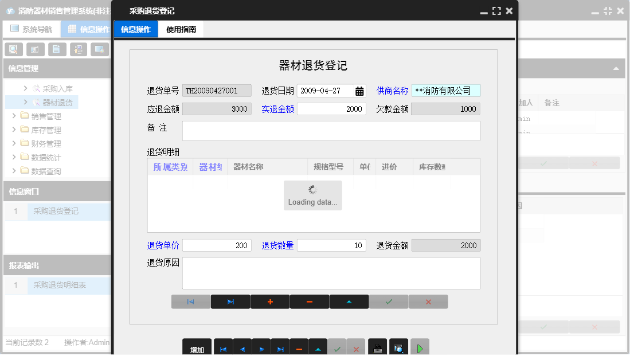This screenshot has height=364, width=630.
Task: Open print preview from the bottom toolbar
Action: [399, 347]
